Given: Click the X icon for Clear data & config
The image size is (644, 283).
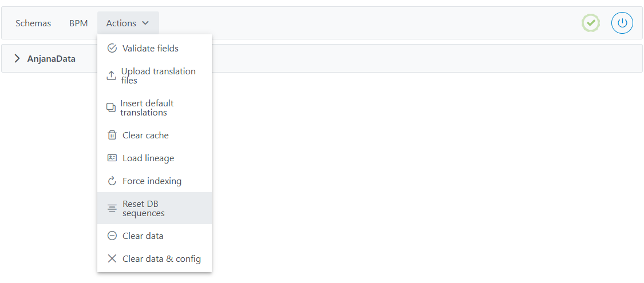Looking at the screenshot, I should (112, 259).
